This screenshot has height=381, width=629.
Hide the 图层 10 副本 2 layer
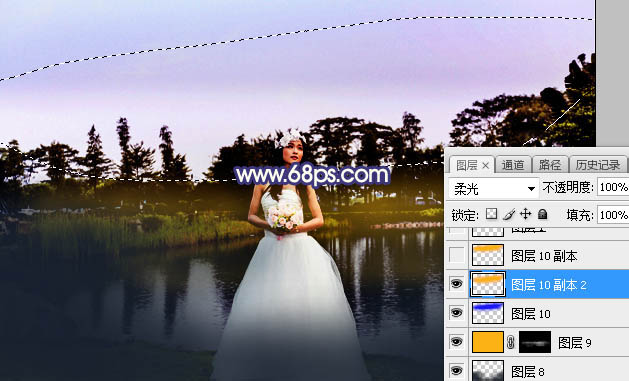(x=457, y=284)
